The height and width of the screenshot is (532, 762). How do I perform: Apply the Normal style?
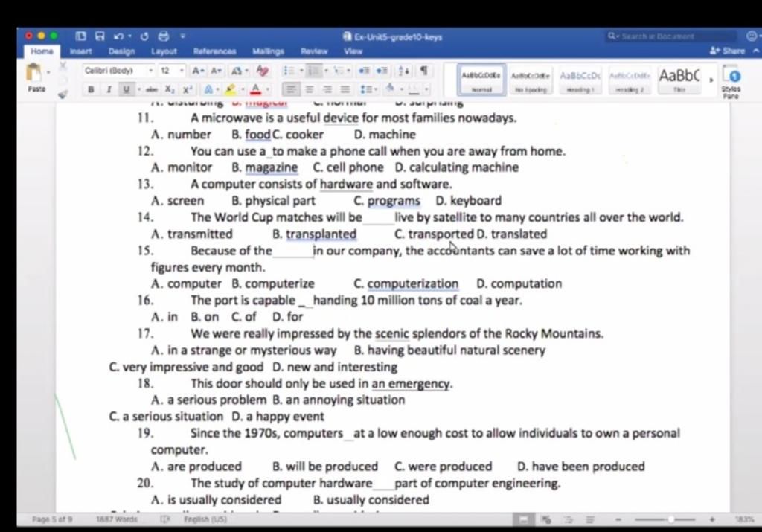[481, 80]
